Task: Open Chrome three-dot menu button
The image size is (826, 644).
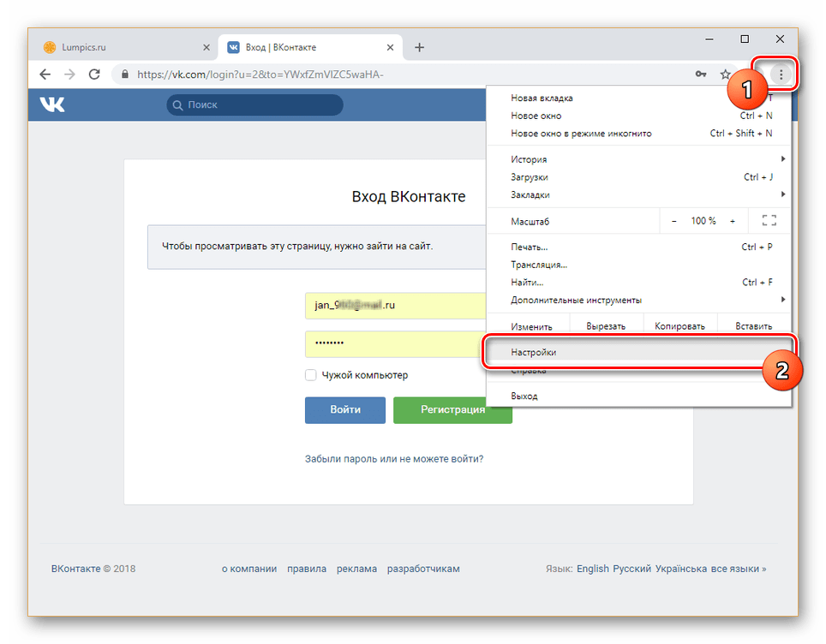Action: 781,75
